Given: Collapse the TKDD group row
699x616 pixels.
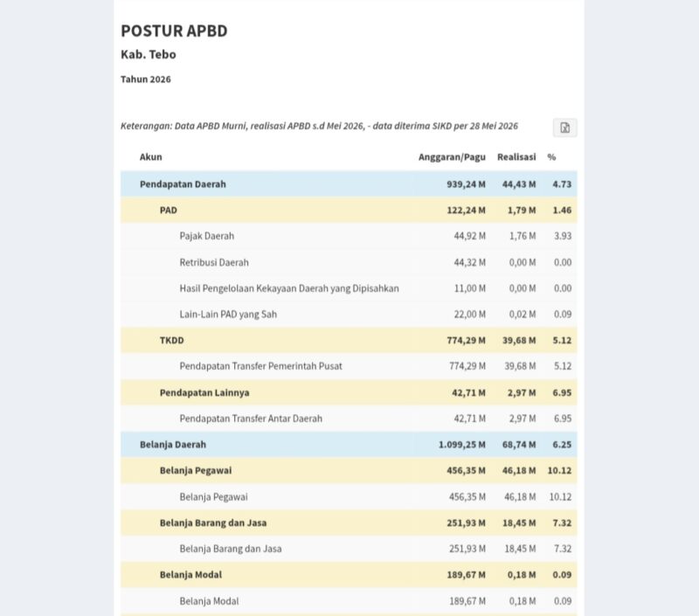Looking at the screenshot, I should click(349, 340).
